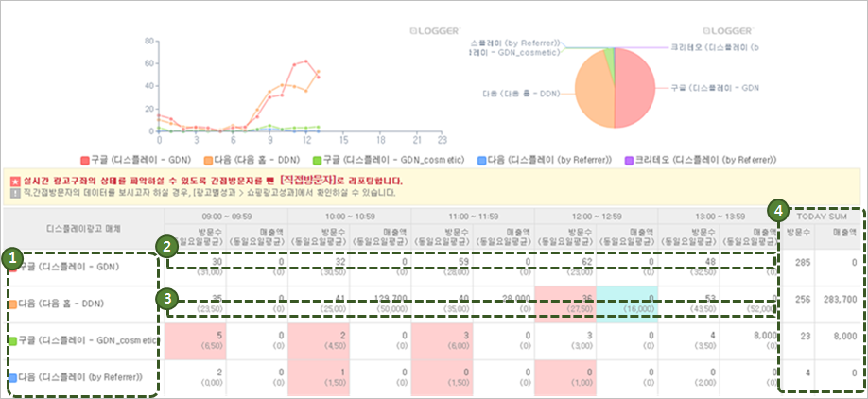Screen dimensions: 868x399
Task: Click the 23 visits total in TODAY SUM
Action: pyautogui.click(x=806, y=337)
